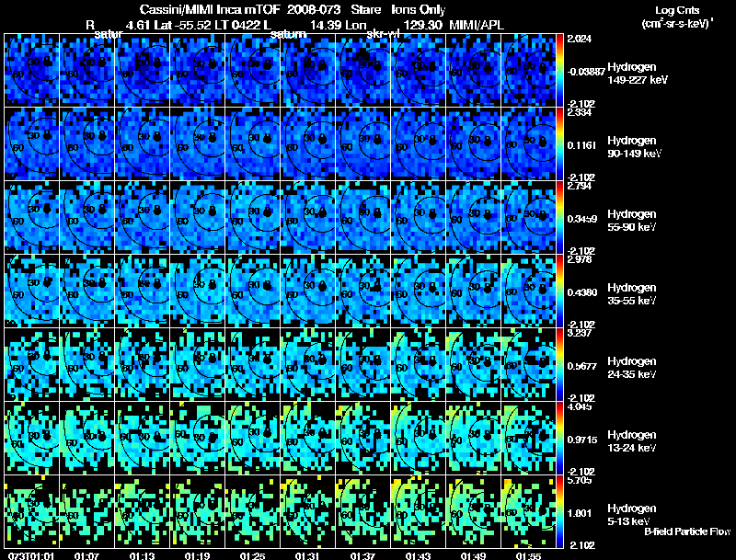Click the '01:07' time label
This screenshot has width=736, height=560.
86,555
